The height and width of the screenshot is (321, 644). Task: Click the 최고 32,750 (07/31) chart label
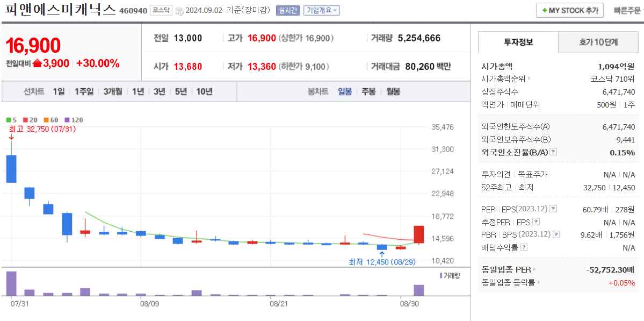pyautogui.click(x=43, y=129)
